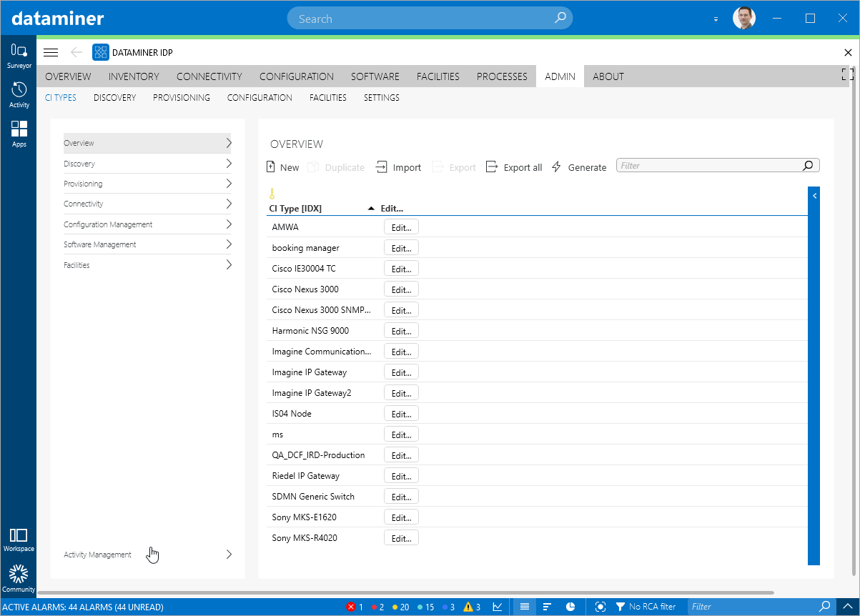
Task: Expand Facilities section in left pane
Action: click(148, 265)
